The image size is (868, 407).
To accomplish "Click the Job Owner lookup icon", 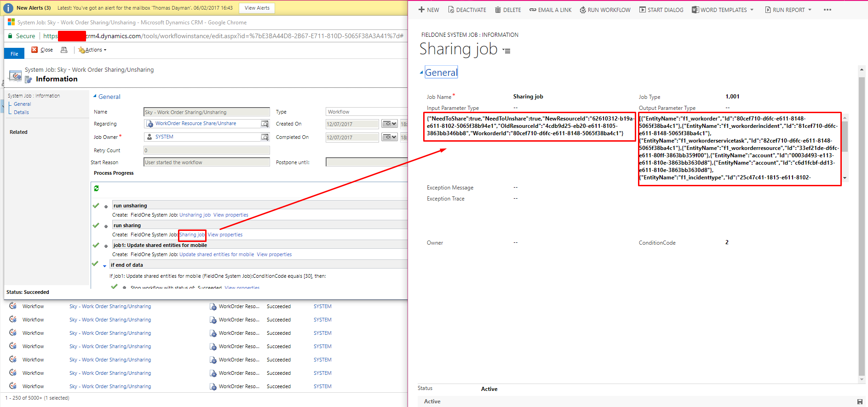I will click(264, 137).
